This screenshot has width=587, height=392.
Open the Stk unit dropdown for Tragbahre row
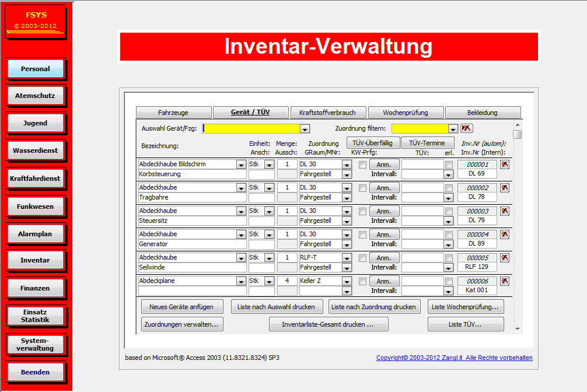[269, 188]
